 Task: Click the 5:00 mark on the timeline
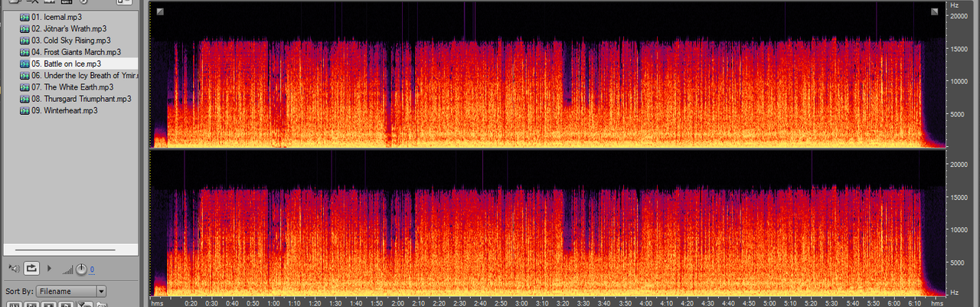pos(769,303)
